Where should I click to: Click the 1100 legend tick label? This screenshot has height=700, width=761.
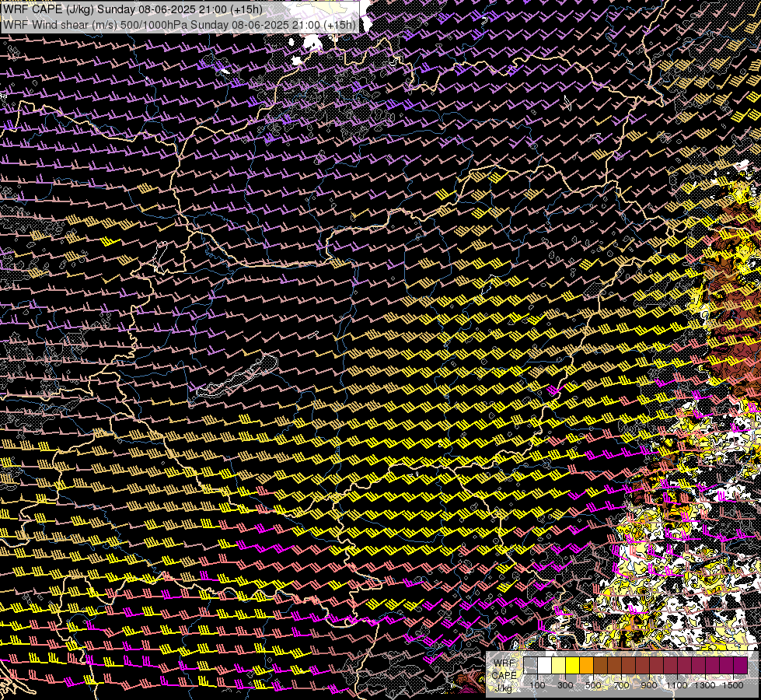pos(677,685)
